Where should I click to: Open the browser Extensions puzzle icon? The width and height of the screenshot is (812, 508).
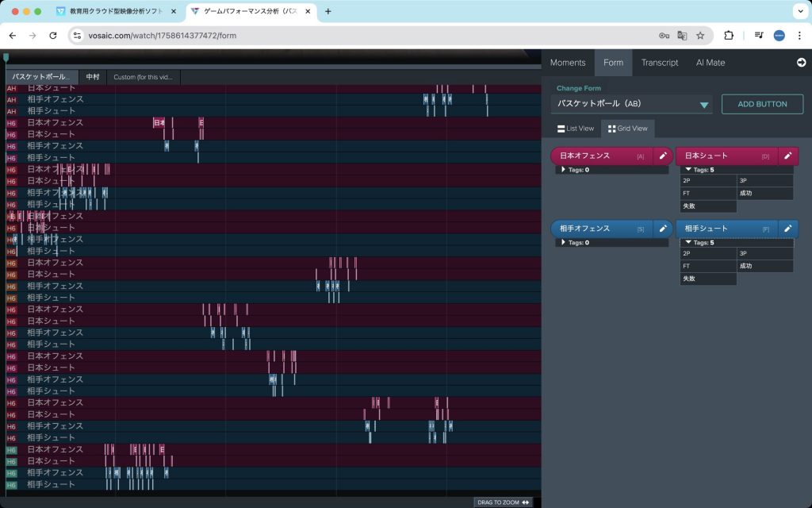[729, 36]
